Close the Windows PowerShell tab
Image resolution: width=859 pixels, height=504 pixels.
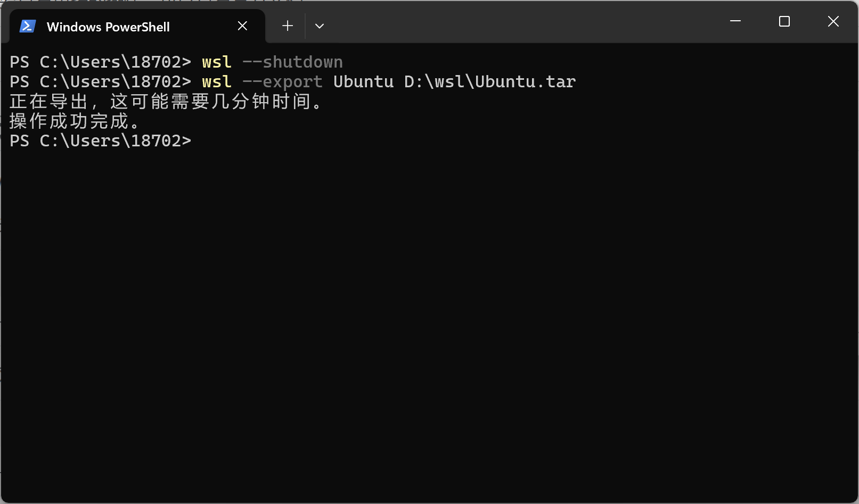click(x=242, y=26)
